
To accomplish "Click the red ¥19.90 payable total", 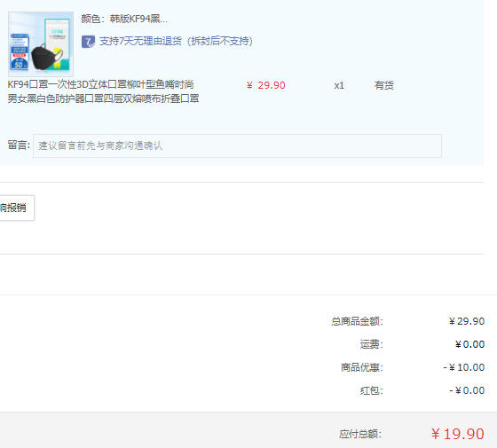I will coord(458,434).
